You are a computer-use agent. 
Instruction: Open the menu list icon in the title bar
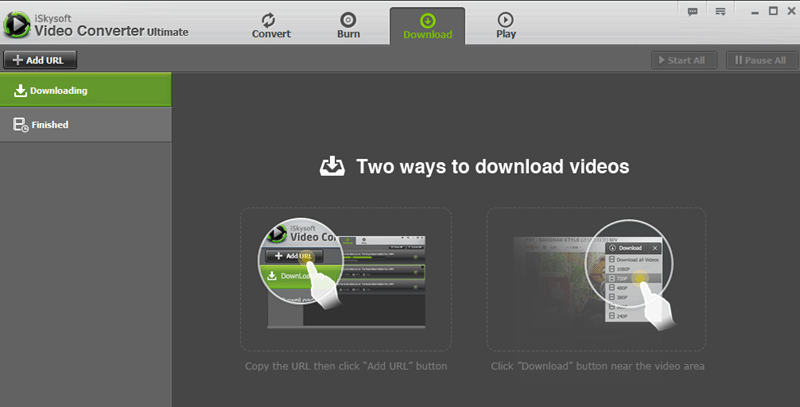click(720, 11)
